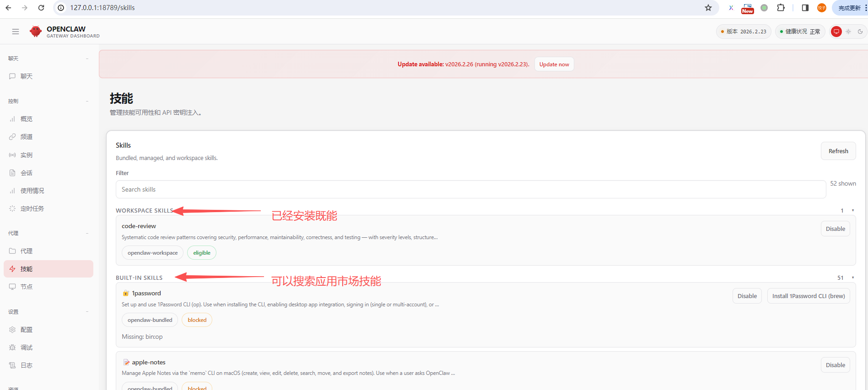Viewport: 868px width, 390px height.
Task: Open 聊天 chat page in the sidebar
Action: [x=49, y=76]
